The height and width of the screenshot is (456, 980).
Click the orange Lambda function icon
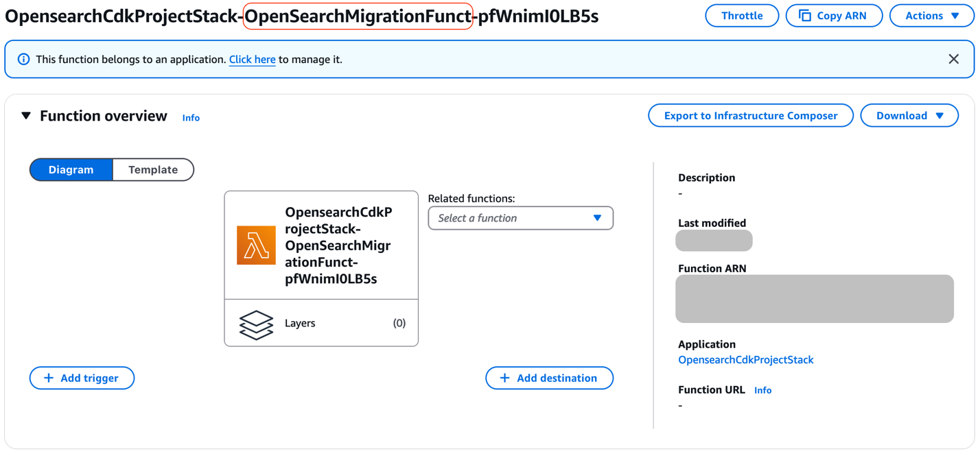pyautogui.click(x=256, y=245)
